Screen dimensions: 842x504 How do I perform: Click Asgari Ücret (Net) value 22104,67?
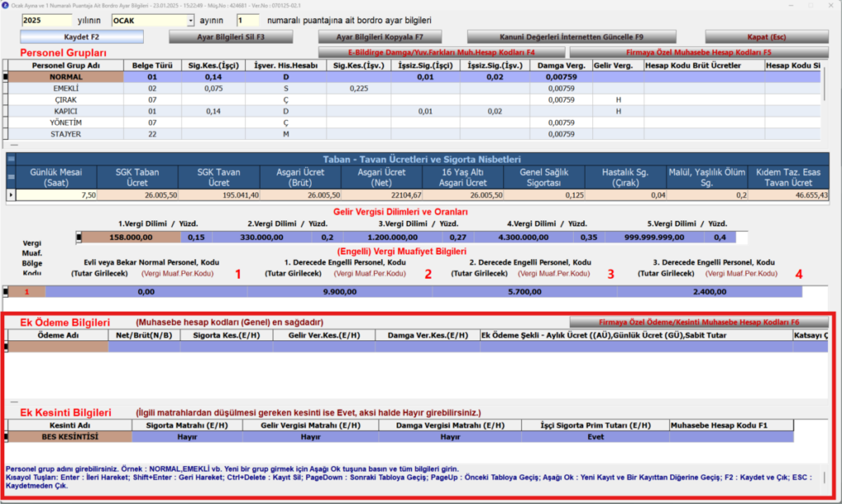point(382,195)
